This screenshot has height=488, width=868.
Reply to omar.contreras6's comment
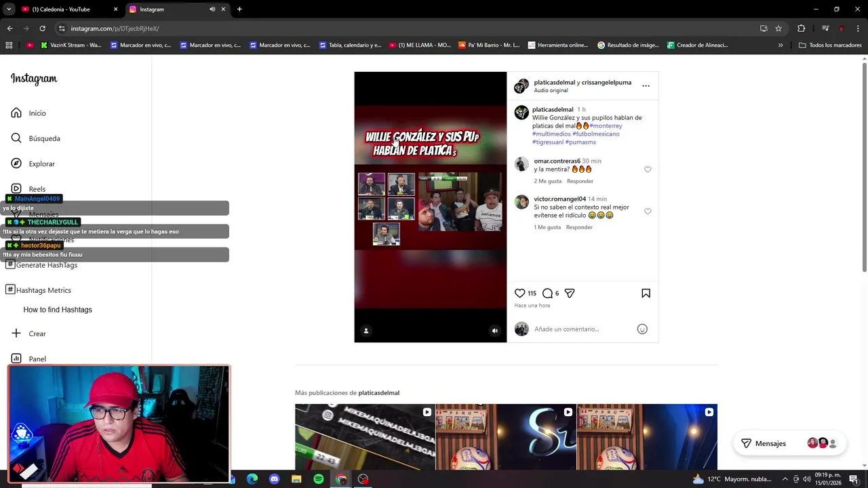tap(580, 181)
